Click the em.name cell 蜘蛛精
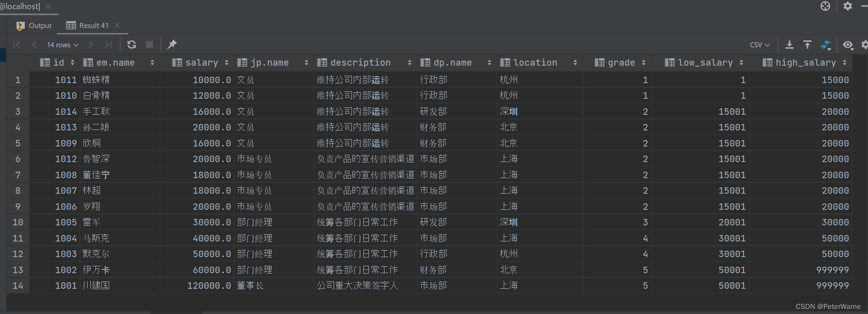 (x=120, y=80)
